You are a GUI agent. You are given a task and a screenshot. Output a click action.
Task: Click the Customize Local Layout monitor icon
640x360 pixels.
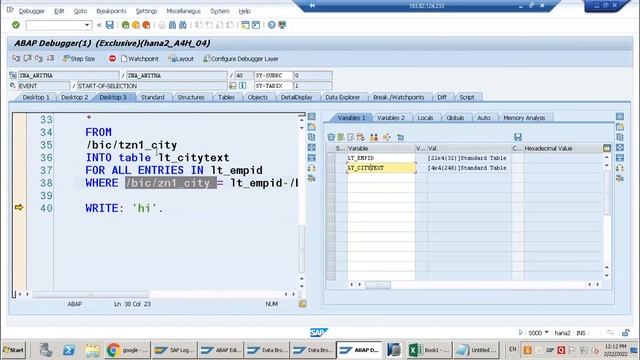(282, 25)
